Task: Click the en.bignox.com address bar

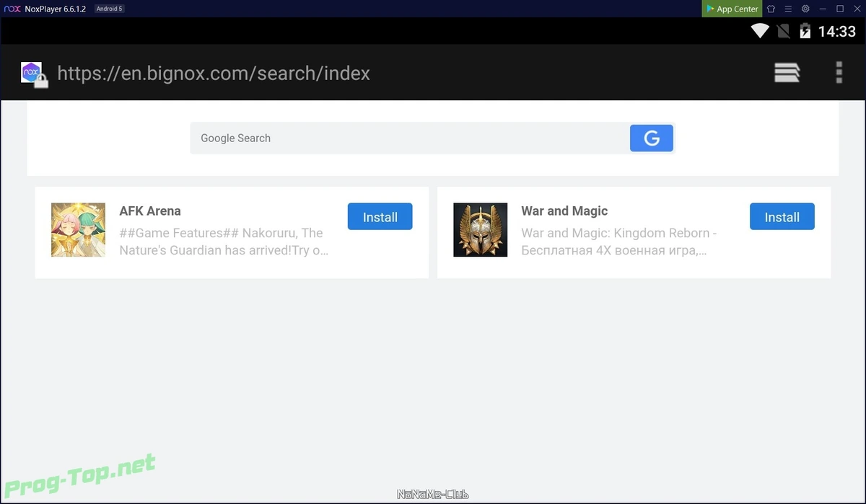Action: click(x=214, y=73)
